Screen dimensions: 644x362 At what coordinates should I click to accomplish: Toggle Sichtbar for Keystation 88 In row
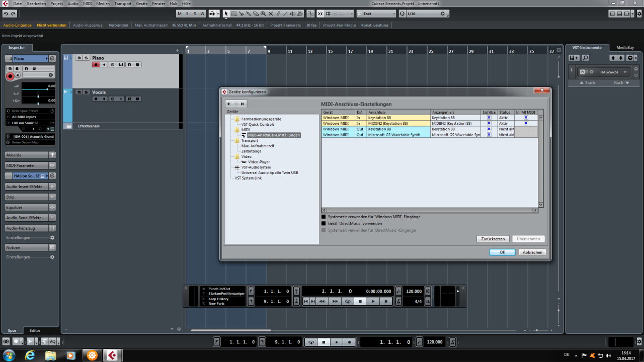point(489,118)
